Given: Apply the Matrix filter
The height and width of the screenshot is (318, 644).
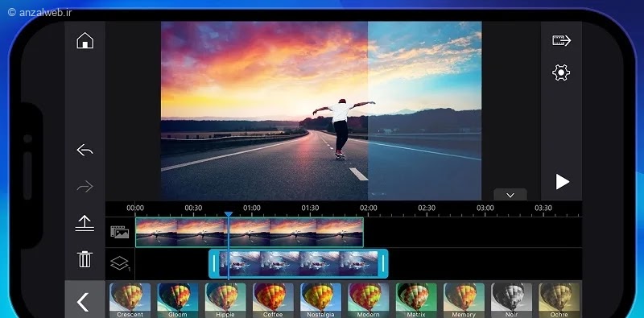Looking at the screenshot, I should (415, 300).
